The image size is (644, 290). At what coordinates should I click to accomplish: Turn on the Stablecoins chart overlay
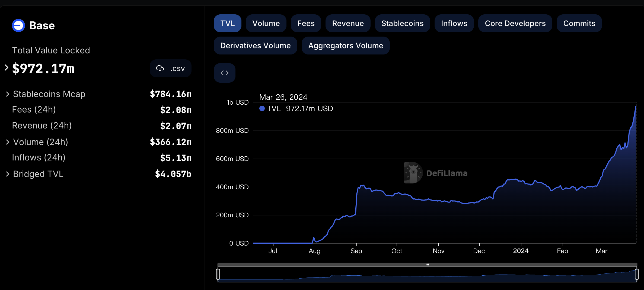[402, 23]
